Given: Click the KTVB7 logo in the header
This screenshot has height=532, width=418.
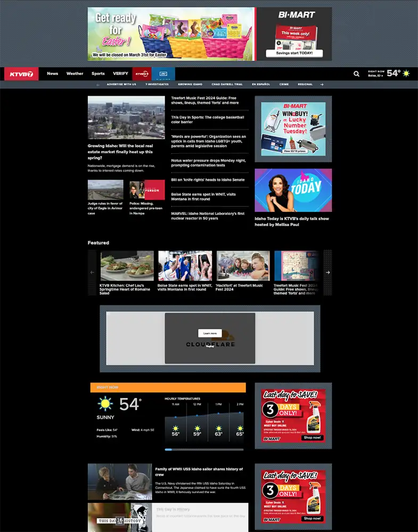Looking at the screenshot, I should click(x=21, y=73).
